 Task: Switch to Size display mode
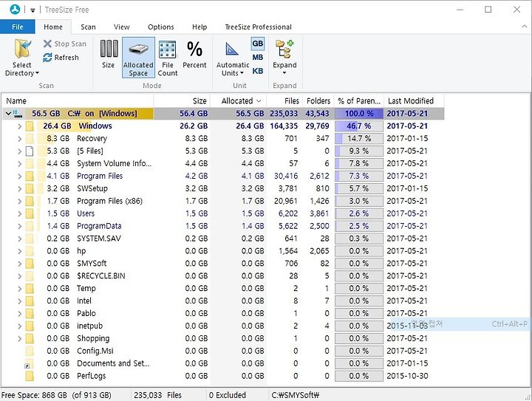(109, 54)
